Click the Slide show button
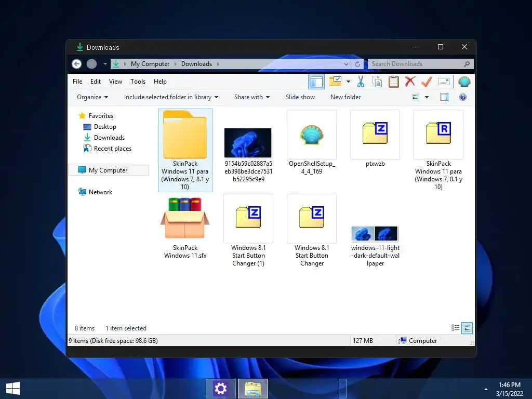Viewport: 532px width, 399px height. point(300,97)
